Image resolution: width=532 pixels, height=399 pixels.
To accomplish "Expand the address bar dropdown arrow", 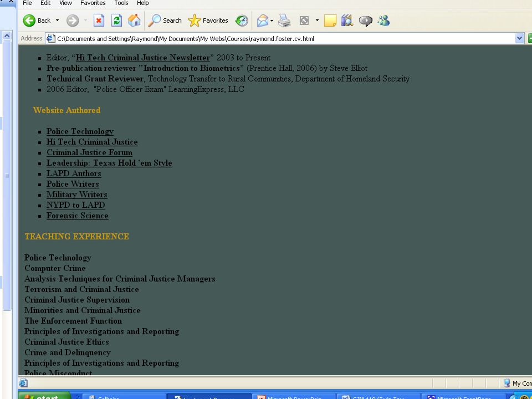I will [x=519, y=39].
